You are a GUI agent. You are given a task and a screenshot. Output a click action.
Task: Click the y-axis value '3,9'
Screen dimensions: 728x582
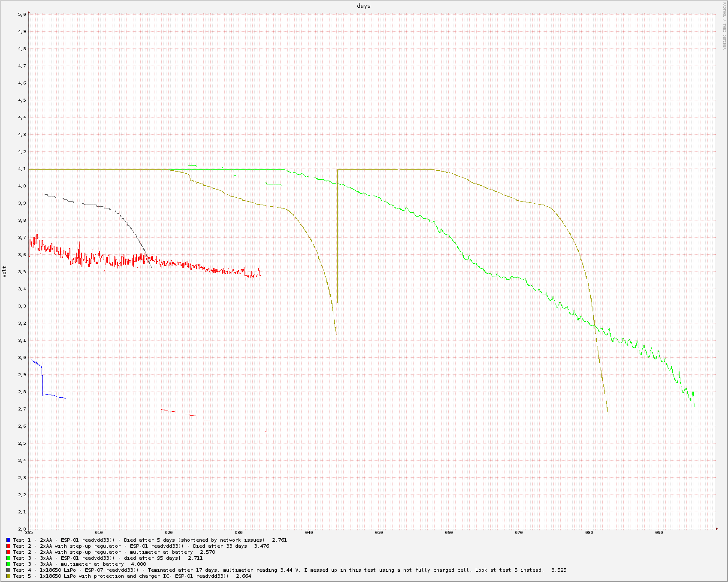pyautogui.click(x=22, y=203)
